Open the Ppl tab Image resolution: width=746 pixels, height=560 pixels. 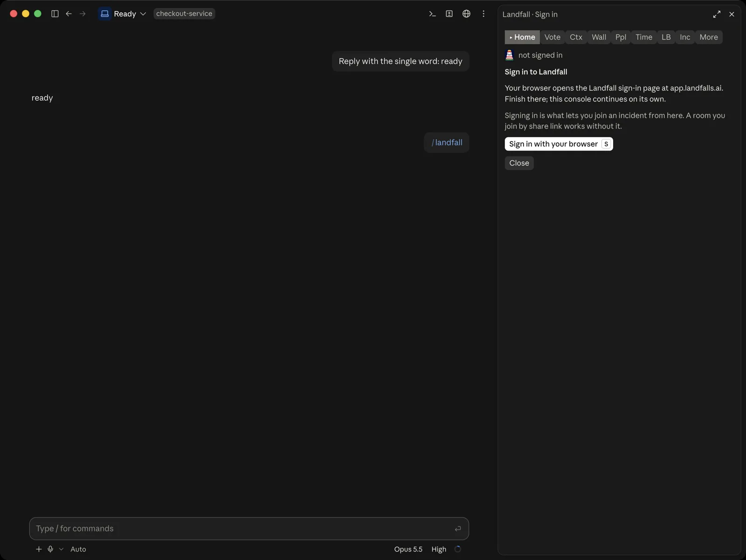[621, 37]
